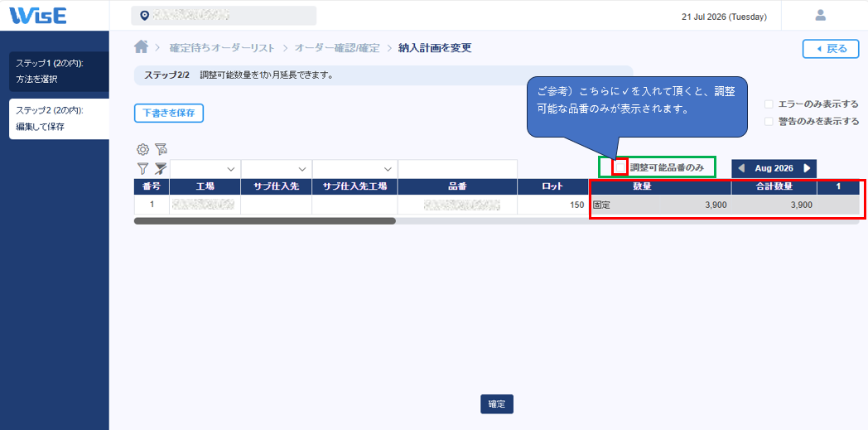
Task: Check the 警告のみを表示する option
Action: tap(769, 122)
